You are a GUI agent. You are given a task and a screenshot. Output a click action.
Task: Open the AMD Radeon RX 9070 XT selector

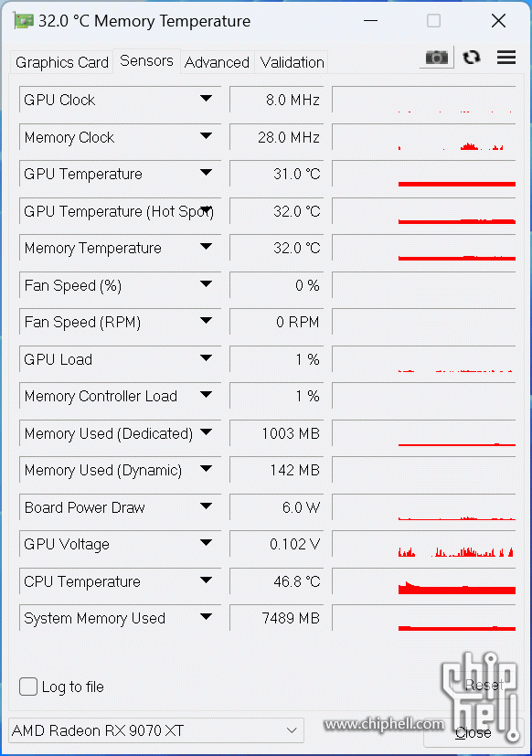[156, 730]
